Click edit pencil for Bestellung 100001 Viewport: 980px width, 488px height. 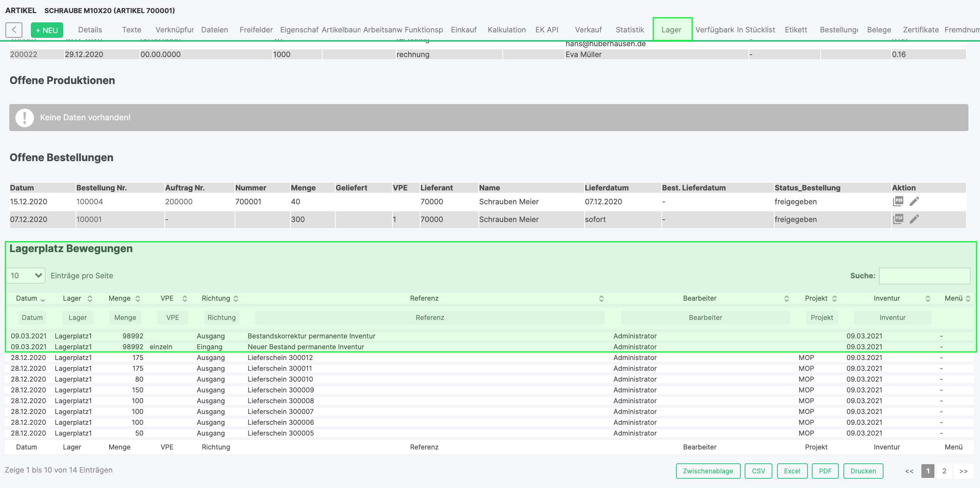pyautogui.click(x=914, y=219)
